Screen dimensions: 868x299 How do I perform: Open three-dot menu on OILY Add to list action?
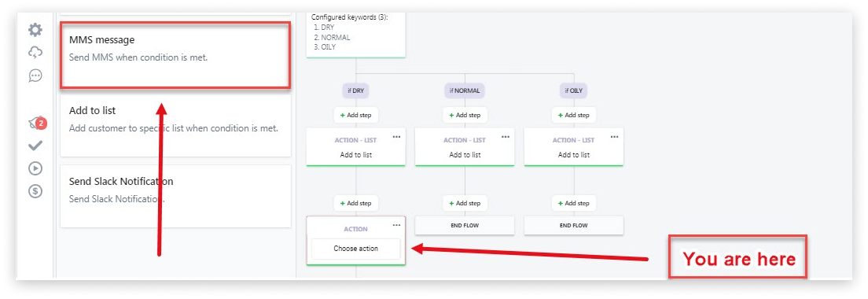615,136
